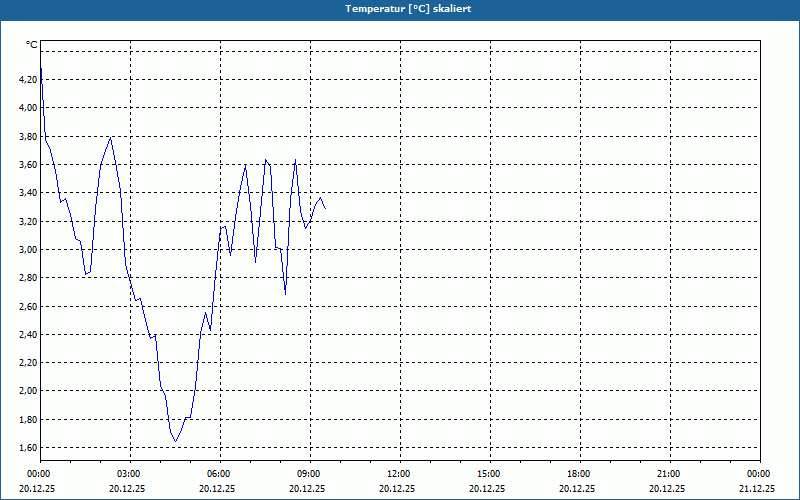Image resolution: width=800 pixels, height=500 pixels.
Task: Click the 4,20 temperature axis value
Action: coord(28,80)
